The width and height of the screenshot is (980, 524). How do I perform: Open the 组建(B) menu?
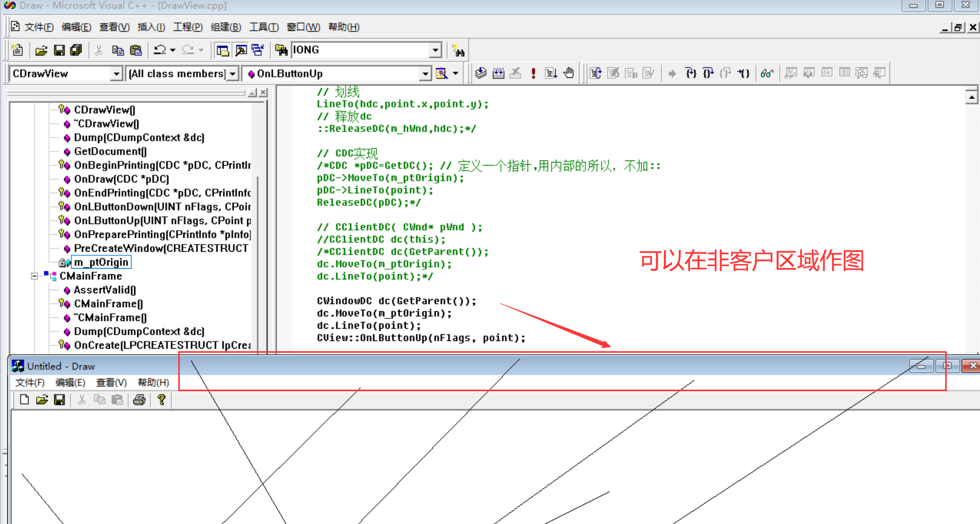tap(226, 27)
